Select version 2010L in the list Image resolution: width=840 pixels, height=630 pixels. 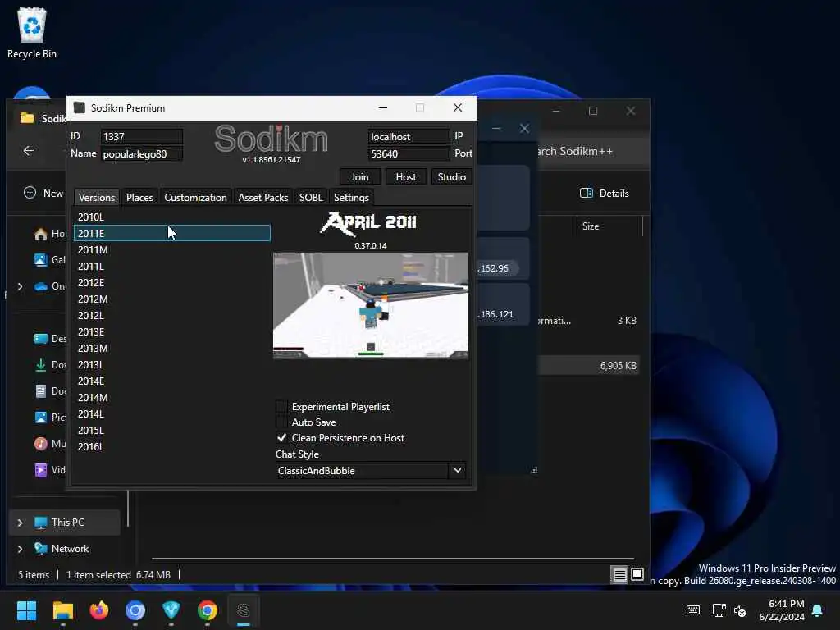pos(172,217)
